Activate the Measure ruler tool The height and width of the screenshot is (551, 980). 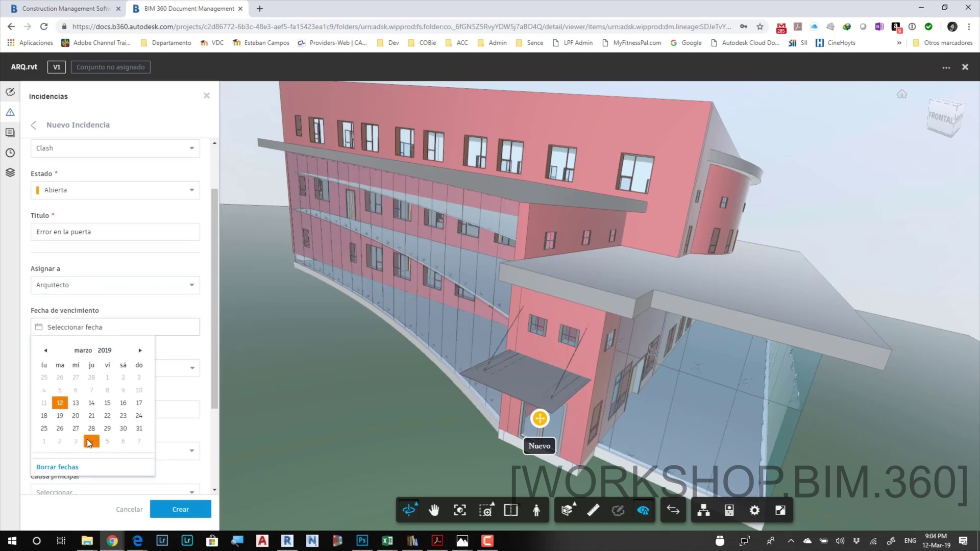pos(593,510)
